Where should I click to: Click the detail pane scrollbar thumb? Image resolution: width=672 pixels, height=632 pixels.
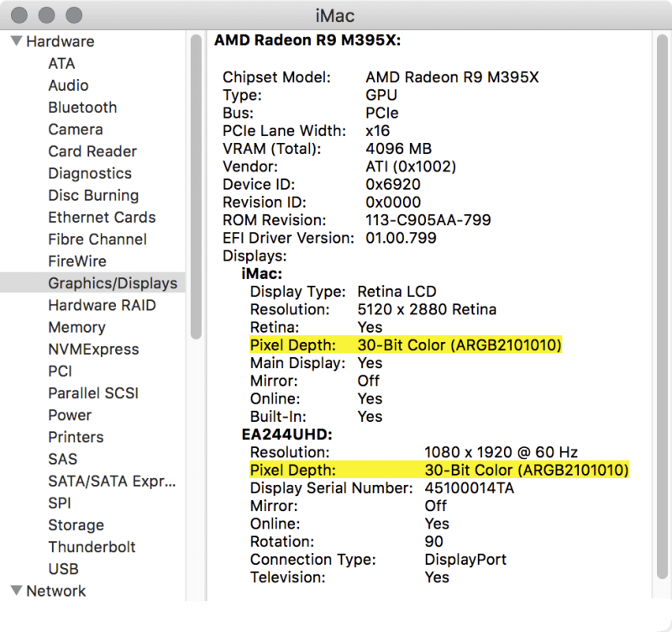(x=662, y=307)
